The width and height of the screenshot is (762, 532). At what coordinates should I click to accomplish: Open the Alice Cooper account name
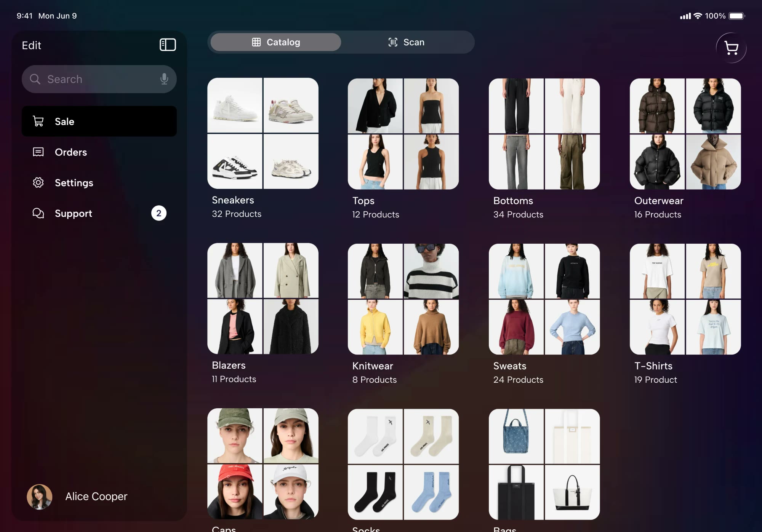96,497
